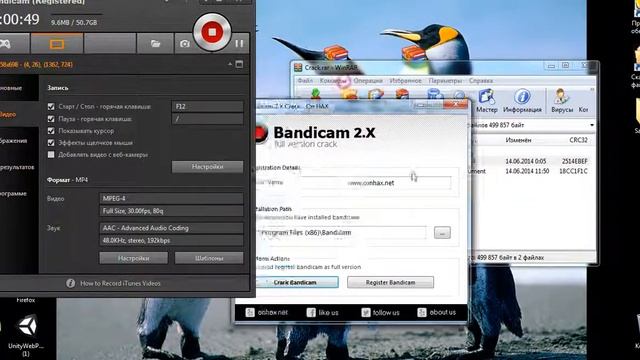Open WinRAR Параметры menu

tap(445, 81)
